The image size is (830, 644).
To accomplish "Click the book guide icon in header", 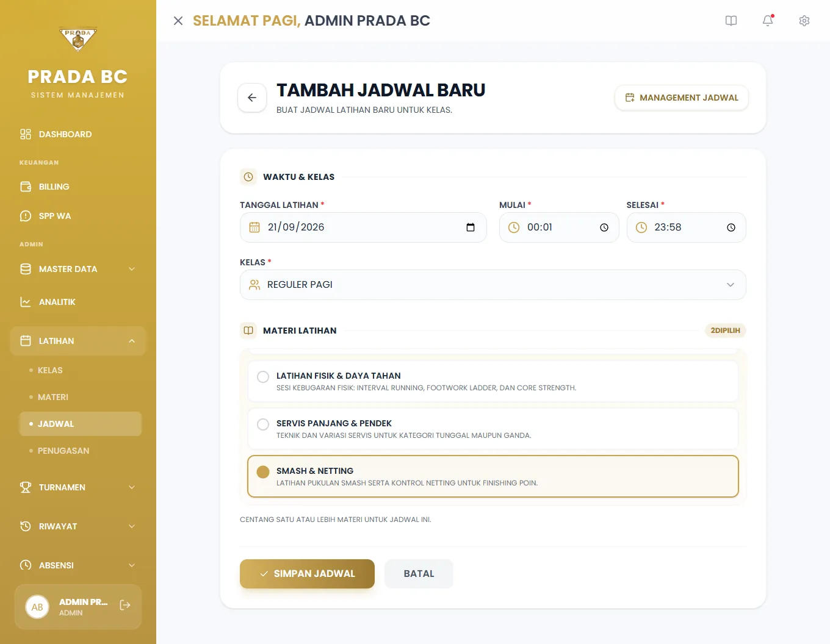I will click(x=731, y=21).
